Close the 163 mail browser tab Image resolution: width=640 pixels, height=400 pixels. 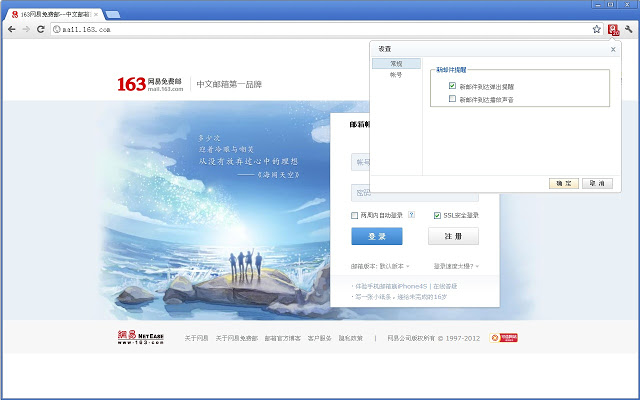(96, 14)
